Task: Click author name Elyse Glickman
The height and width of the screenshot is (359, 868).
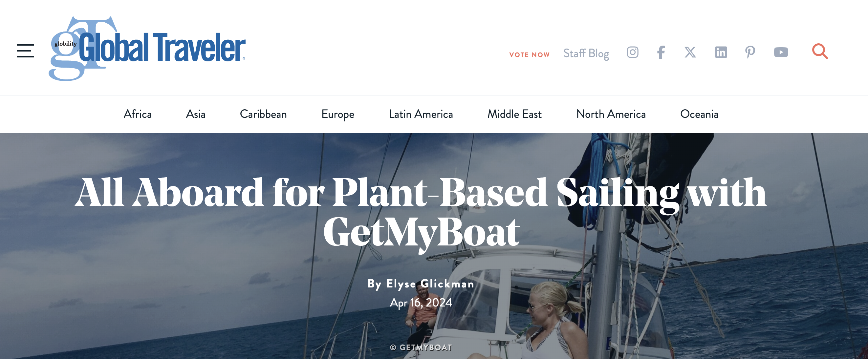Action: point(430,284)
